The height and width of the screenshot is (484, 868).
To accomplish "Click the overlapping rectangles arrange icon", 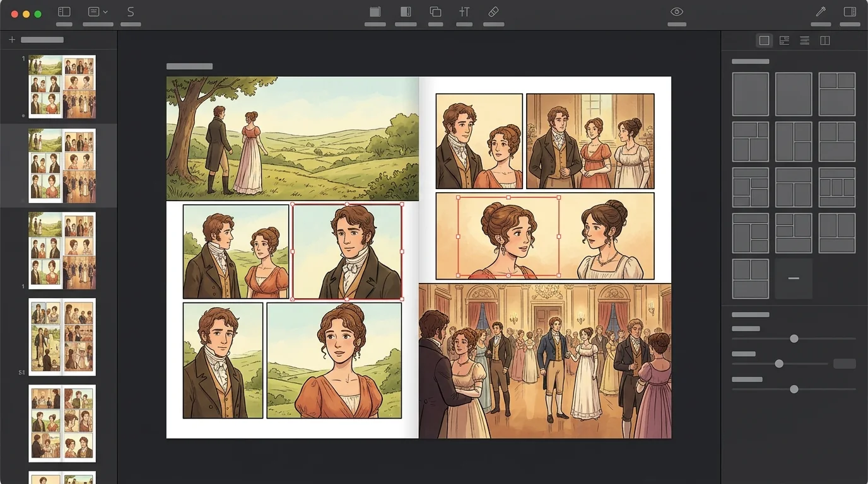I will tap(435, 11).
